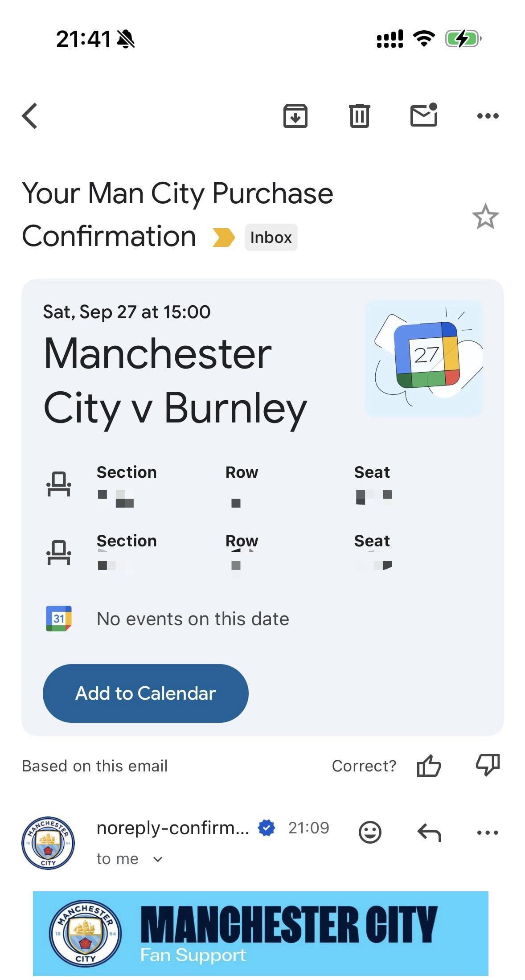525x980 pixels.
Task: Tap the Google Calendar 31 icon
Action: click(59, 619)
